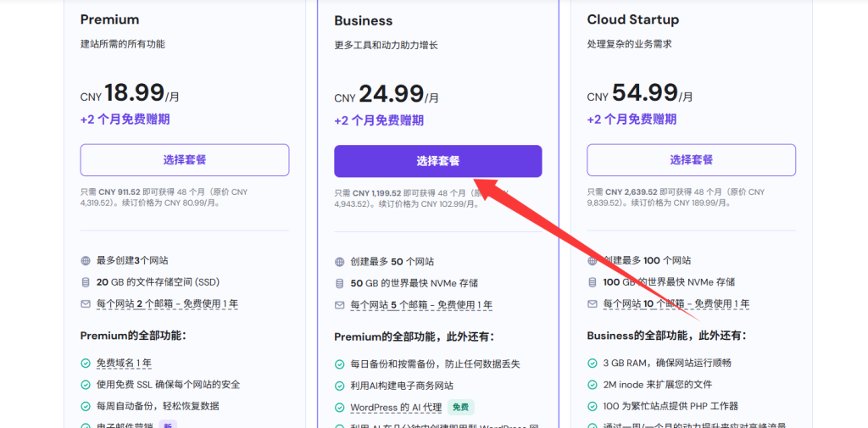The image size is (868, 428).
Task: Click the 2M inode feature text
Action: click(656, 385)
